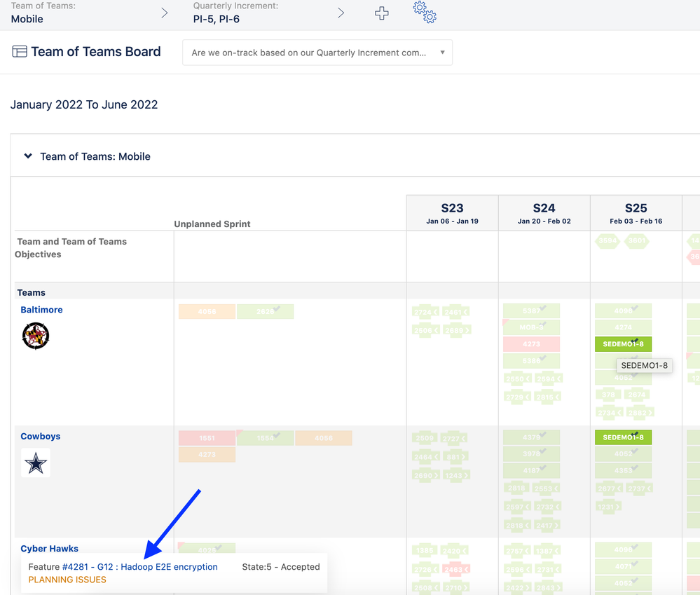Image resolution: width=700 pixels, height=595 pixels.
Task: Open Cyber Hawks S25 feature card 4071
Action: point(623,567)
